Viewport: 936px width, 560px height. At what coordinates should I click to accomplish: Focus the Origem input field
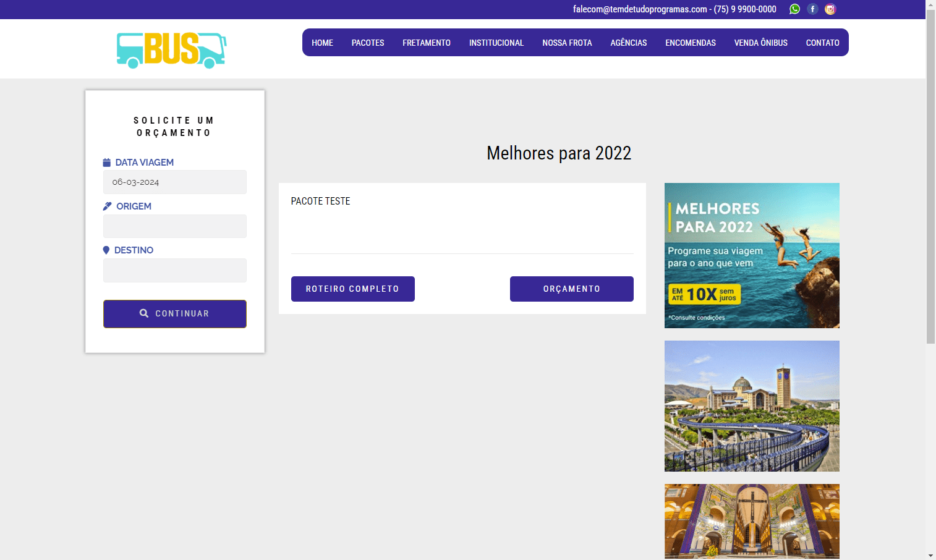click(x=174, y=226)
